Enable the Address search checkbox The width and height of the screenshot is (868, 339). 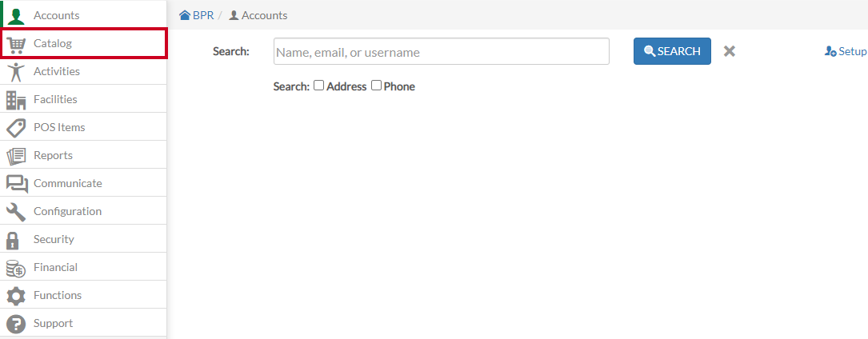click(319, 86)
